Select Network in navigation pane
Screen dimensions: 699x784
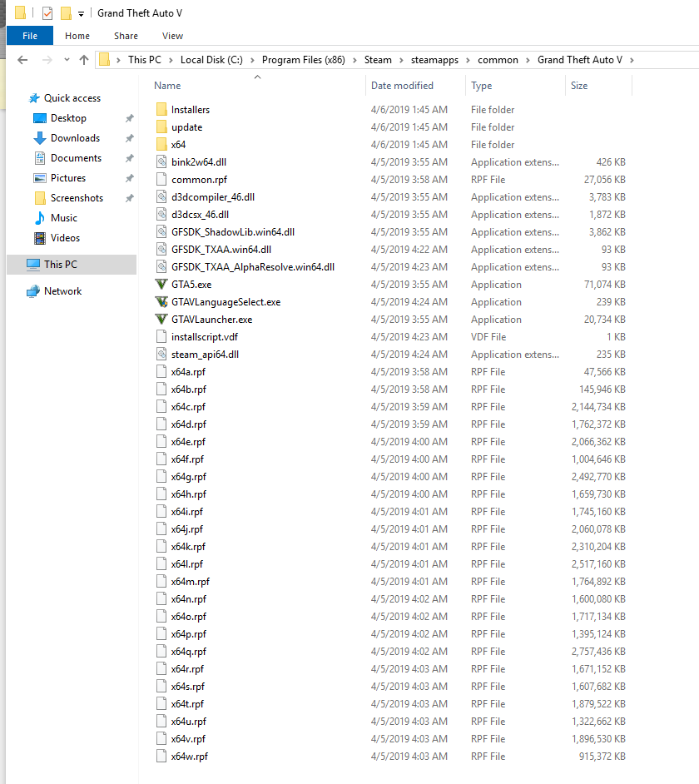62,291
